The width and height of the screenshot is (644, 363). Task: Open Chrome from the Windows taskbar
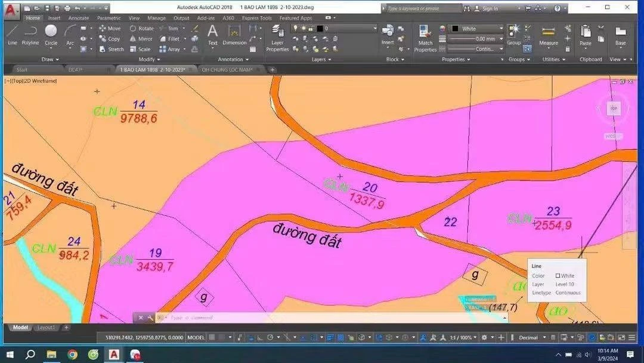[72, 355]
